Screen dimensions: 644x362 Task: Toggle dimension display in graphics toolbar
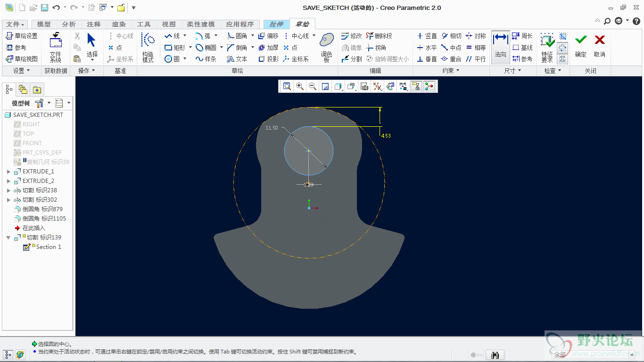point(403,86)
